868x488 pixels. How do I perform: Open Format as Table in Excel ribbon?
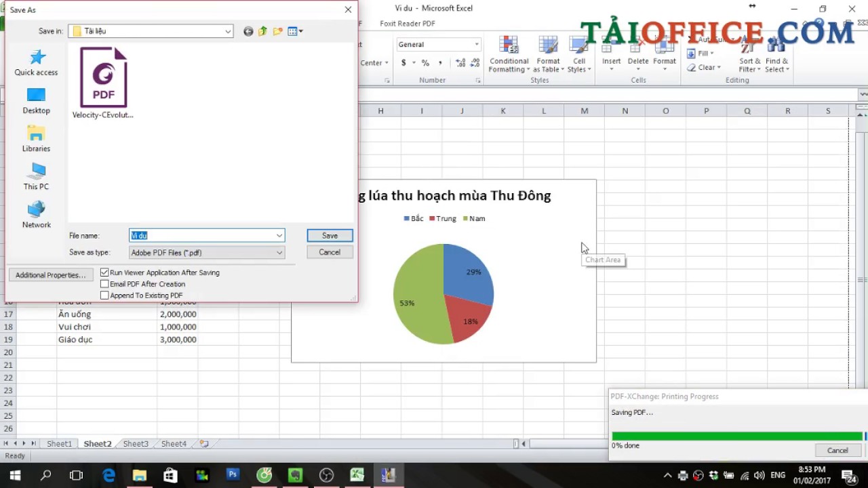click(548, 55)
